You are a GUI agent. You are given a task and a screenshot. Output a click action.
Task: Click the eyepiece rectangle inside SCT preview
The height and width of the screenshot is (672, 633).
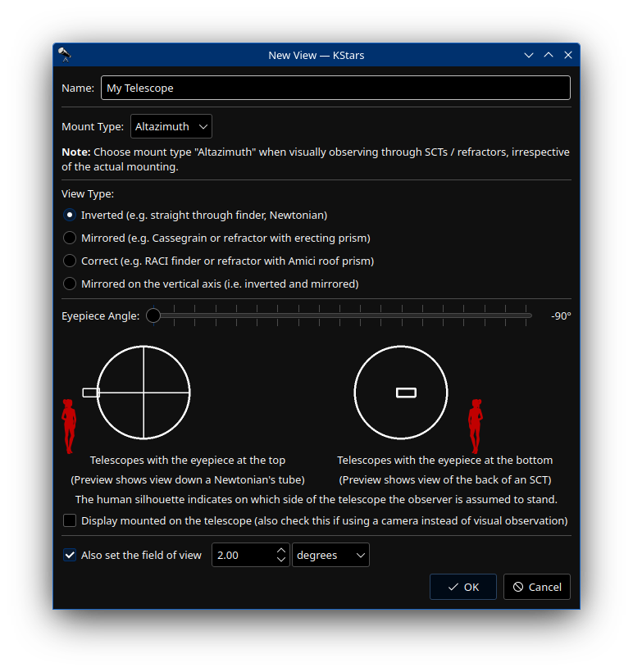tap(406, 393)
